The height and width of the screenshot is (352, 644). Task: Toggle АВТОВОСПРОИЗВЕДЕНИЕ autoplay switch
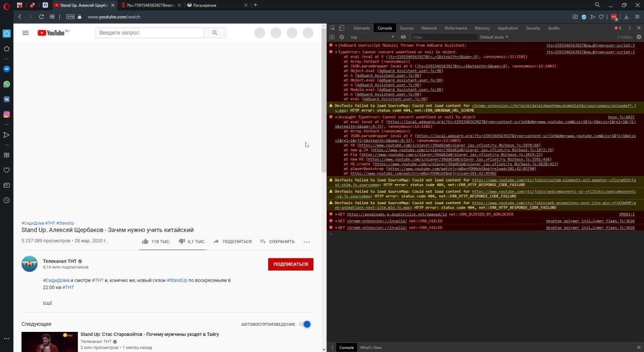(x=305, y=324)
